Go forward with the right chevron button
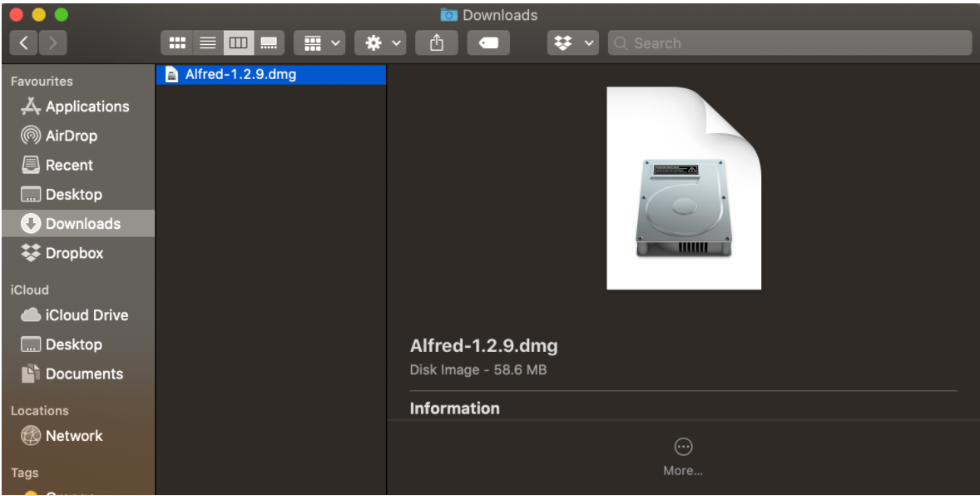The image size is (980, 496). 52,42
